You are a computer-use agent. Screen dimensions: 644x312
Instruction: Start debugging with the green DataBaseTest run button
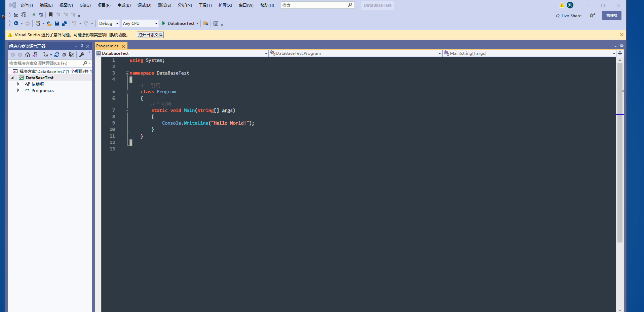[x=178, y=23]
